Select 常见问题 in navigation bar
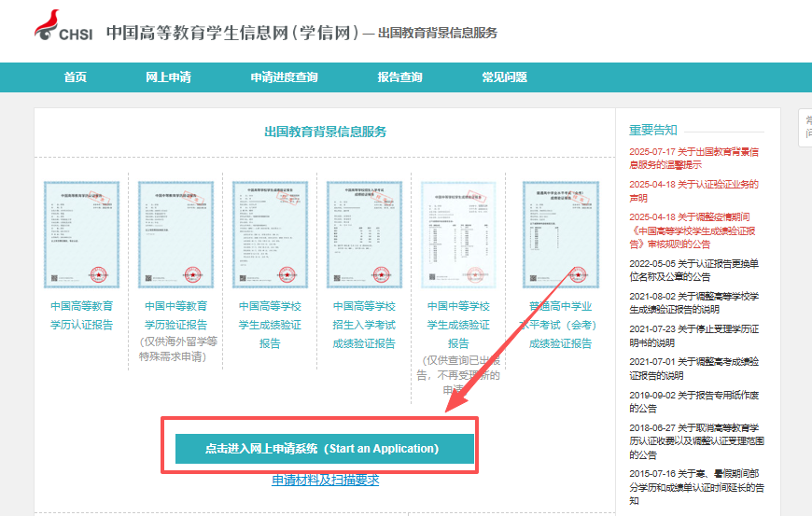Screen dimensions: 812x516 [504, 77]
